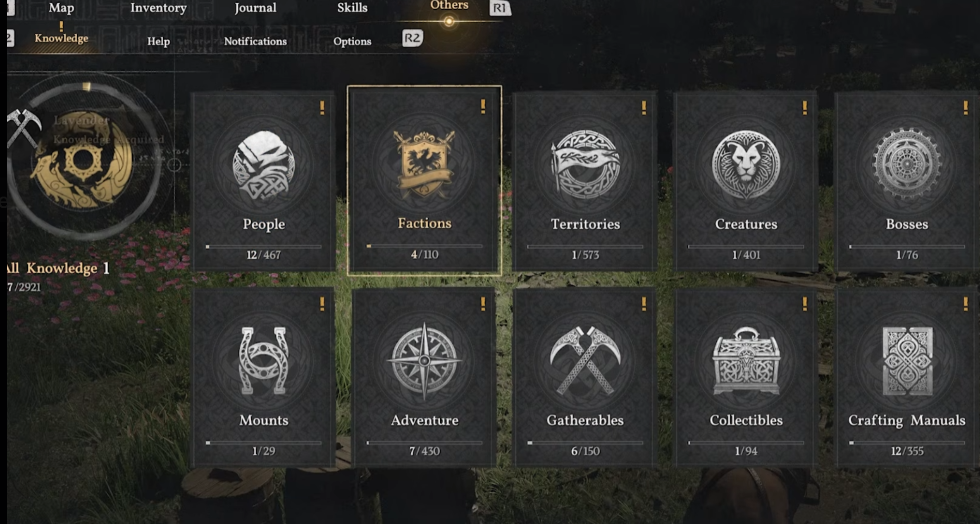The height and width of the screenshot is (524, 980).
Task: Open the Skills tab
Action: 352,7
